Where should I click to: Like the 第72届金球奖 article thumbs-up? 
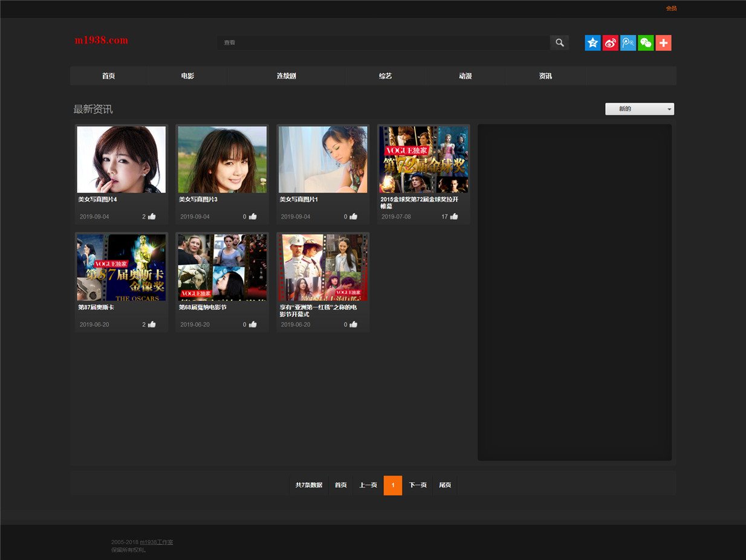tap(454, 216)
